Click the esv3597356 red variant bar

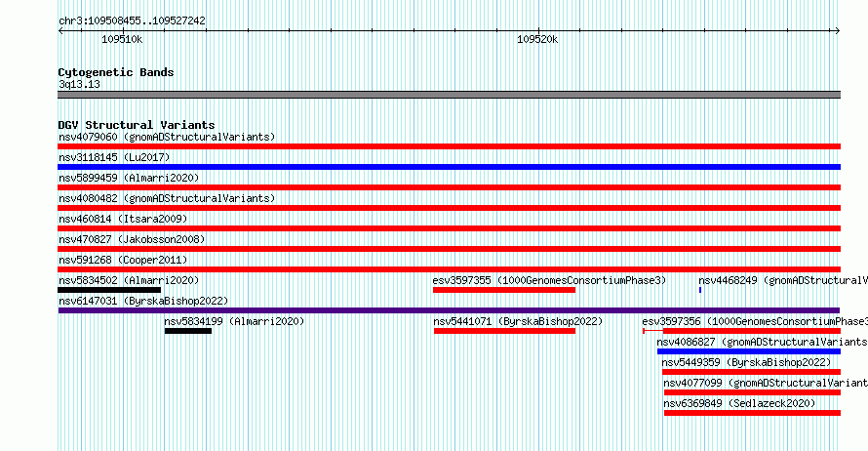[x=742, y=331]
